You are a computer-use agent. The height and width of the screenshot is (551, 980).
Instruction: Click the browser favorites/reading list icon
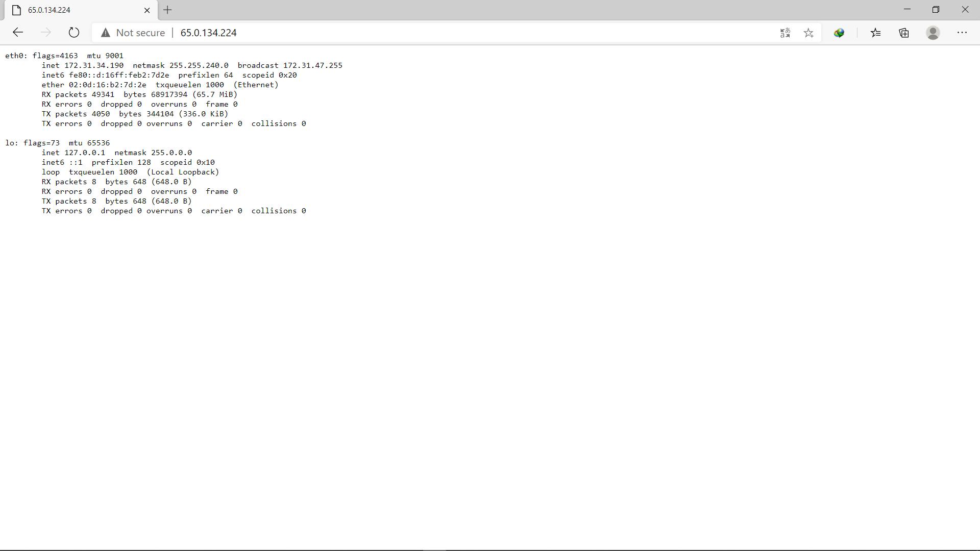point(876,32)
